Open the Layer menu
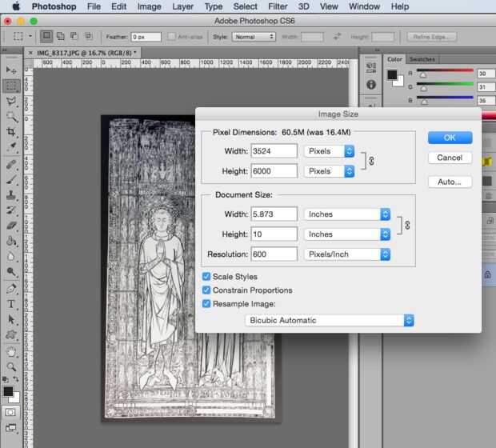Screen dimensions: 496x448 (183, 6)
